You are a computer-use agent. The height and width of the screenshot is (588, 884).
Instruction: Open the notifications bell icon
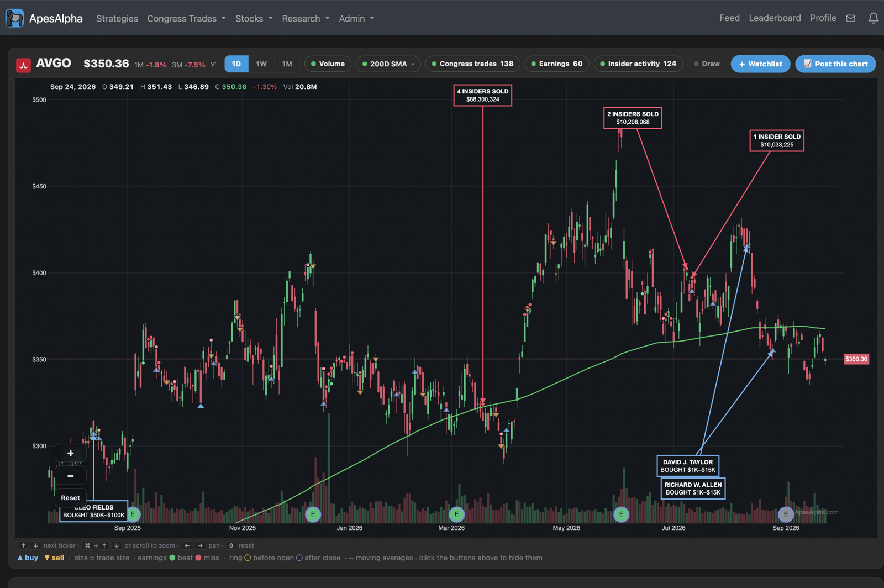point(874,18)
